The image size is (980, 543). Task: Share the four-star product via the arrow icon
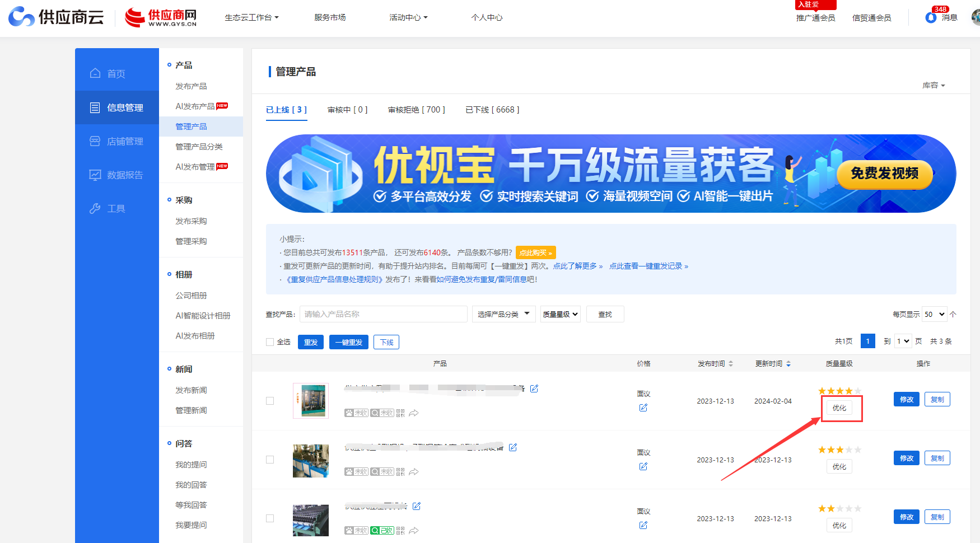click(x=414, y=413)
